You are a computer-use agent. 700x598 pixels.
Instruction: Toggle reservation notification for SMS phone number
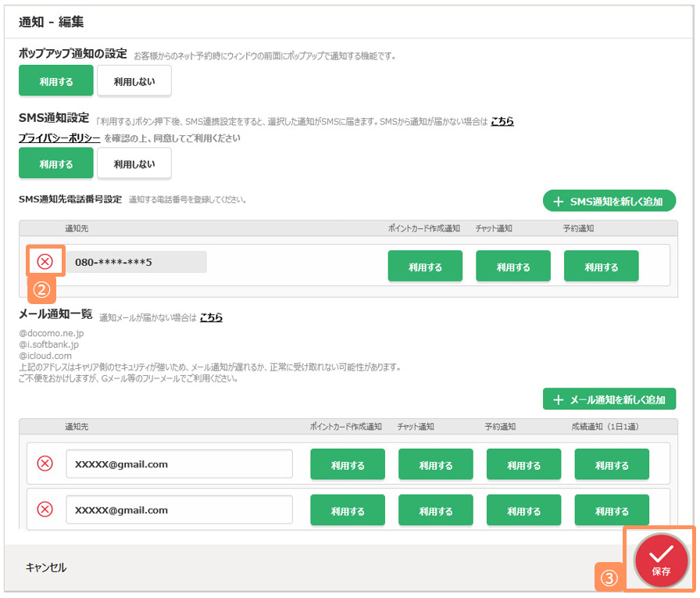(x=601, y=266)
